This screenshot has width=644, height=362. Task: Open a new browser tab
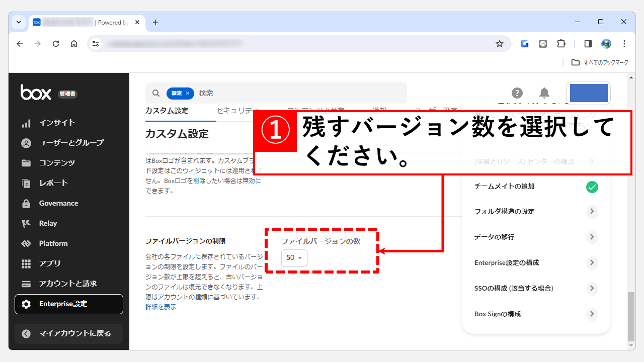(155, 22)
